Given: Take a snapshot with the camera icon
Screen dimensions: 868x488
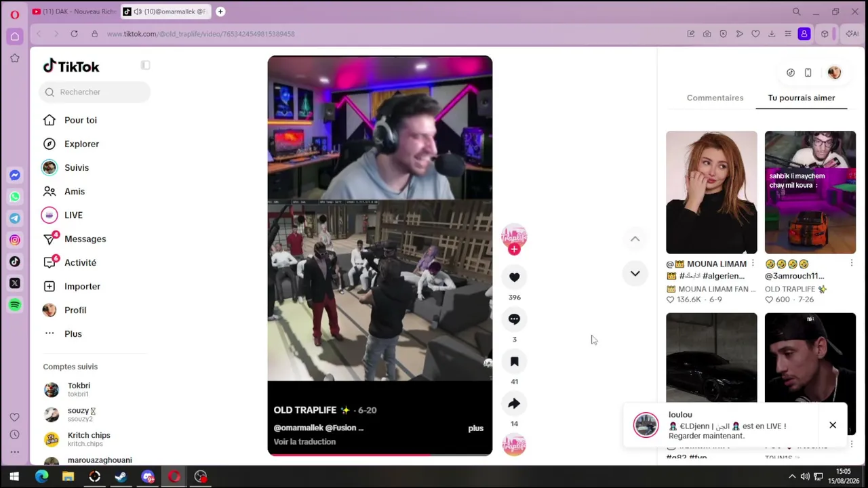Looking at the screenshot, I should pyautogui.click(x=707, y=34).
